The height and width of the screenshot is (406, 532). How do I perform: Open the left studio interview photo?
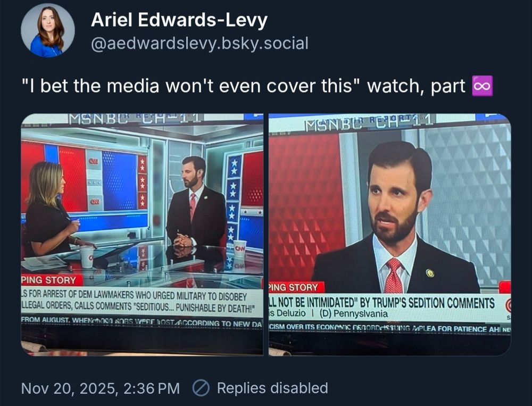[x=142, y=235]
